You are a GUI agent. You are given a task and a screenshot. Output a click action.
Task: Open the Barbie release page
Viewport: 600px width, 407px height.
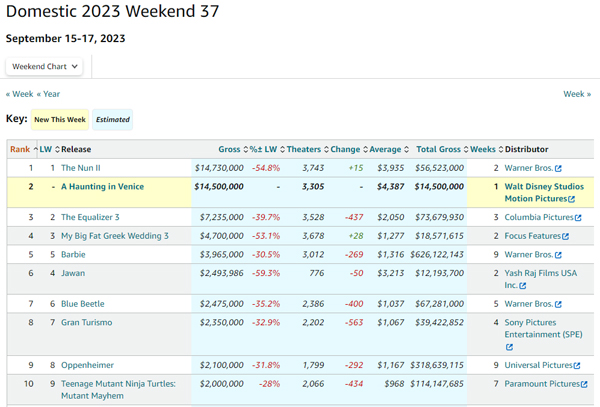pos(73,255)
